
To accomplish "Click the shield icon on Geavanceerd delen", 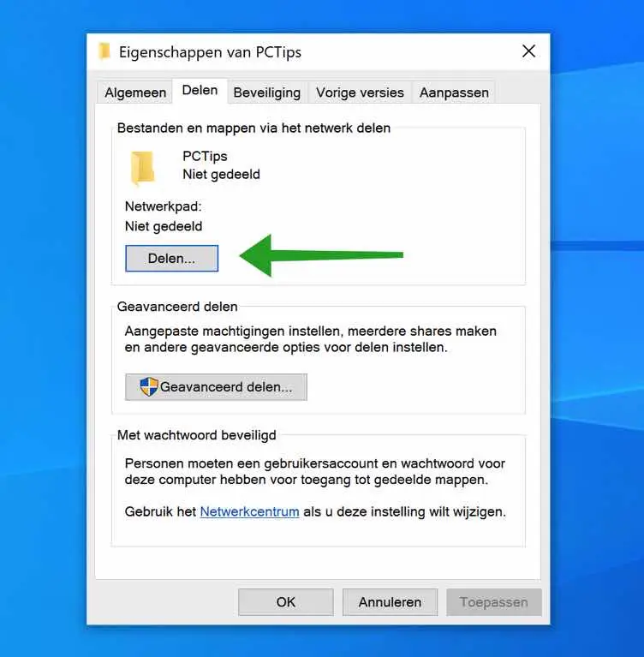I will click(149, 386).
